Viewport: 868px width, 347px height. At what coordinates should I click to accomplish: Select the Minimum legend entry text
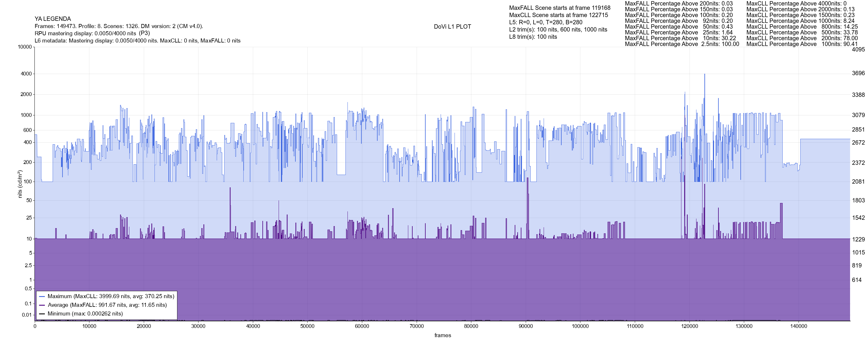point(85,314)
